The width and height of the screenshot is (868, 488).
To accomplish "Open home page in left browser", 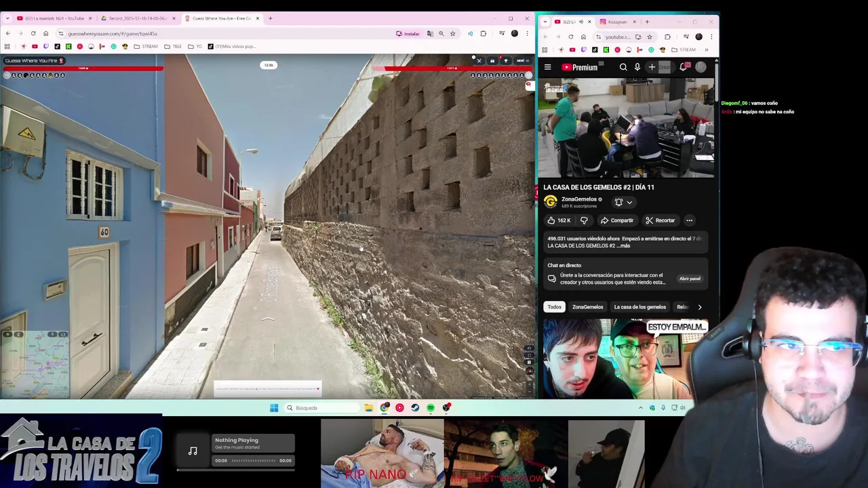I will [45, 33].
